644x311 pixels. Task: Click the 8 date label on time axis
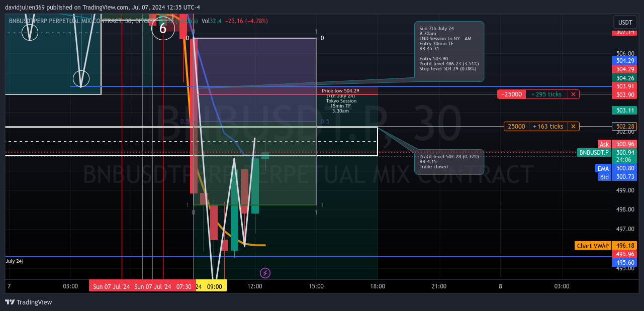[x=500, y=286]
